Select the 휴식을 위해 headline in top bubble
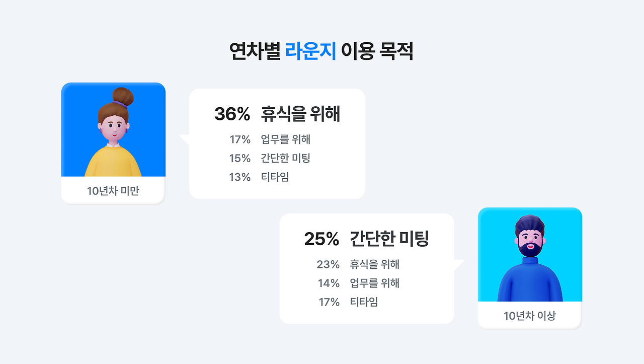Screen dimensions: 644x364 (x=300, y=114)
